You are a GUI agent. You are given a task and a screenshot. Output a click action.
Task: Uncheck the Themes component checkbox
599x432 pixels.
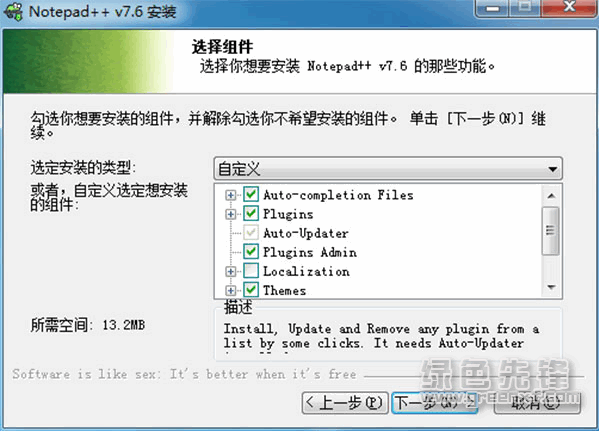point(251,290)
